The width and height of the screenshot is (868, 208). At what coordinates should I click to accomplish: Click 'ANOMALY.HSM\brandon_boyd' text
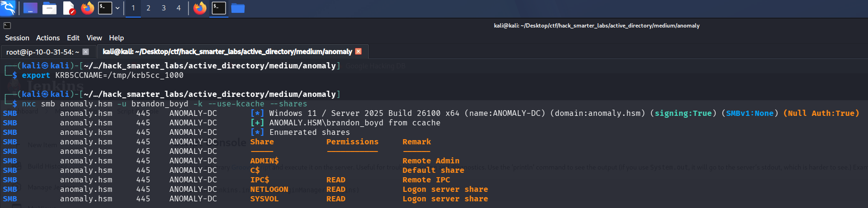tap(326, 123)
